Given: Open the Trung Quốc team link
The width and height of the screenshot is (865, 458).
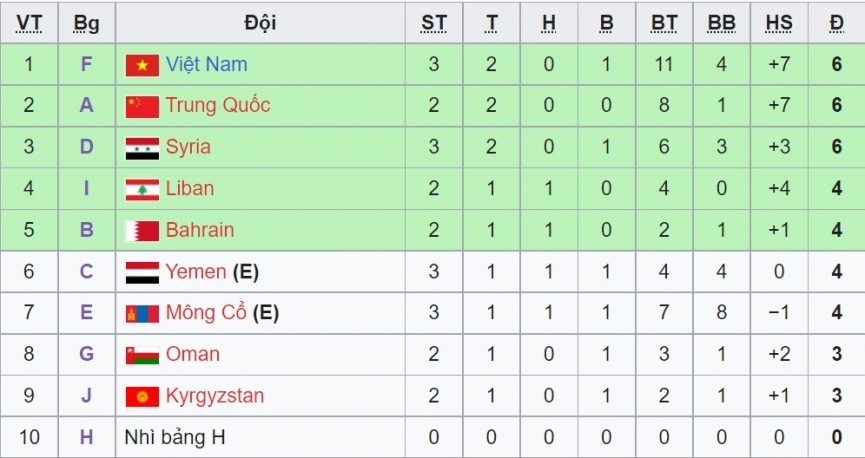Looking at the screenshot, I should pos(218,105).
